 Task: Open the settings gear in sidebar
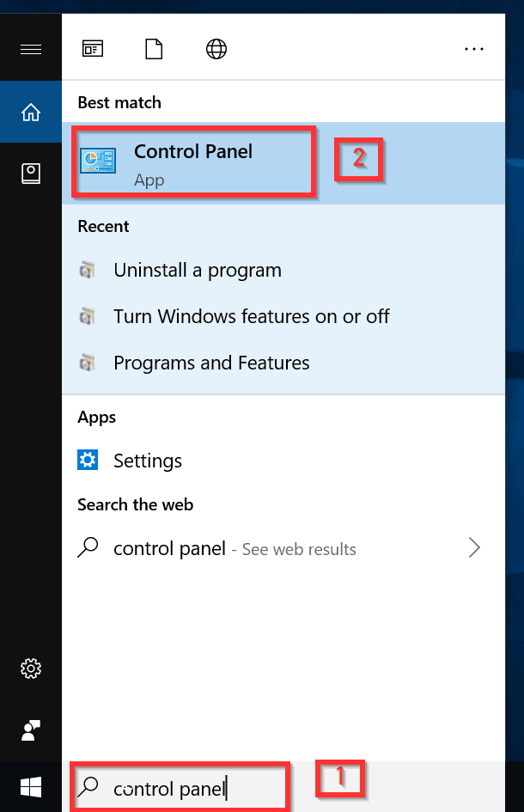31,669
